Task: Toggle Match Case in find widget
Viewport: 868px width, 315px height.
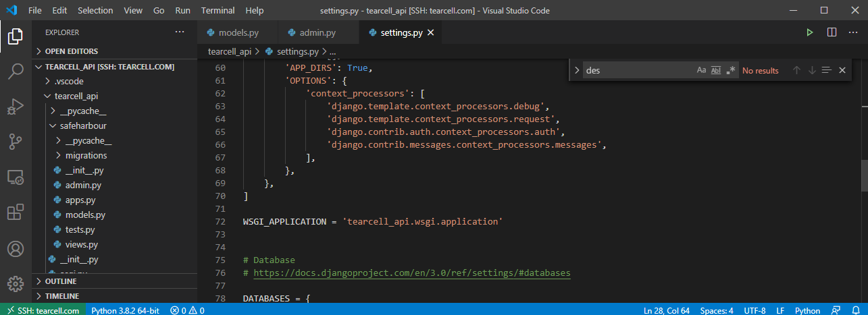Action: 701,70
